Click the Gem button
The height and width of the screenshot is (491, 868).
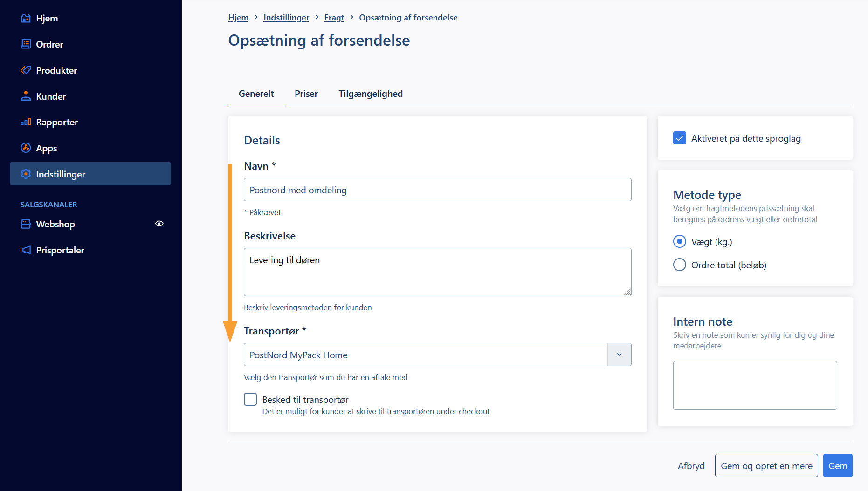[838, 465]
